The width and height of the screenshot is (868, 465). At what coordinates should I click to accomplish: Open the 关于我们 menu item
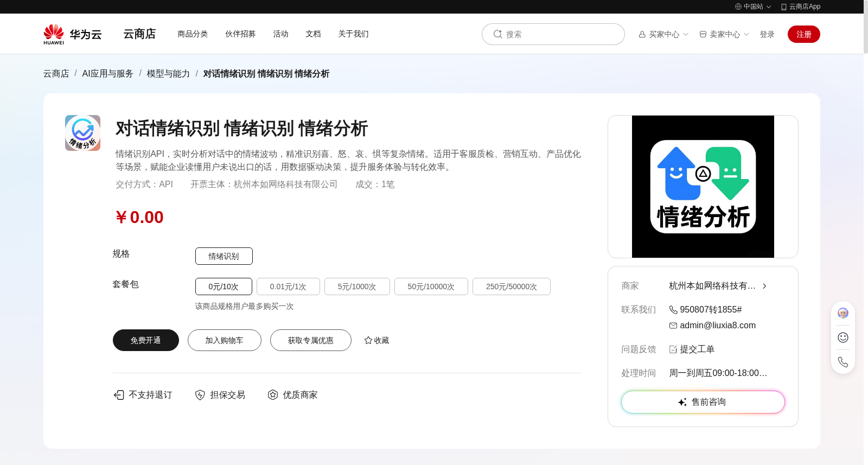point(353,34)
